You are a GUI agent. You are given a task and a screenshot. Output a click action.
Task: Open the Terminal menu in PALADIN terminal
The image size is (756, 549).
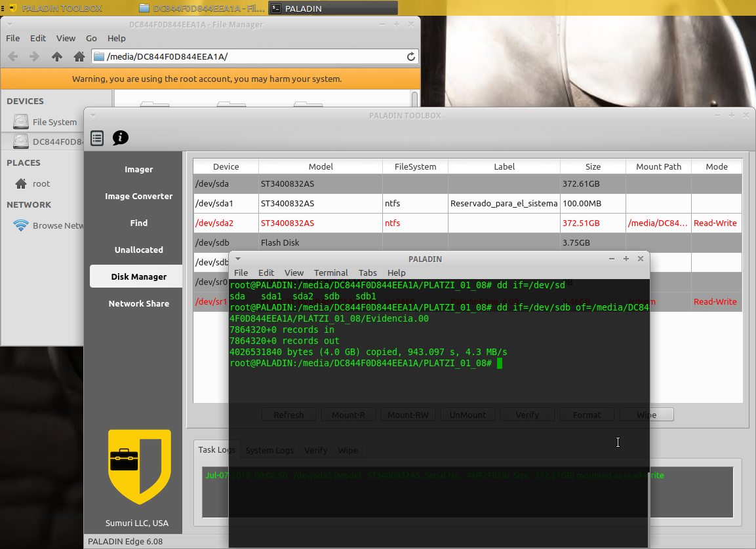(330, 273)
